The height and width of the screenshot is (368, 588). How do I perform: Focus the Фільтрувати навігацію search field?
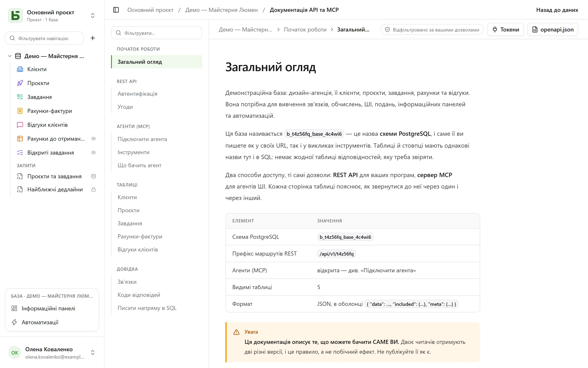(x=44, y=38)
